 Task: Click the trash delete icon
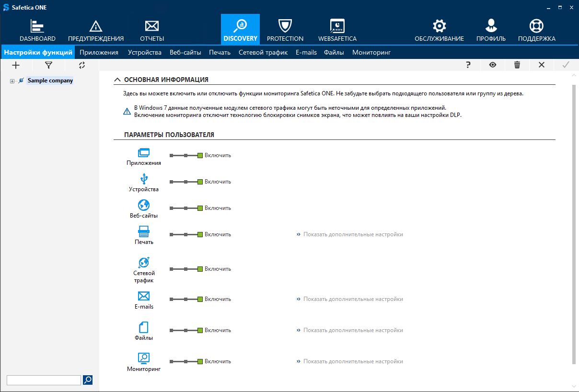517,65
